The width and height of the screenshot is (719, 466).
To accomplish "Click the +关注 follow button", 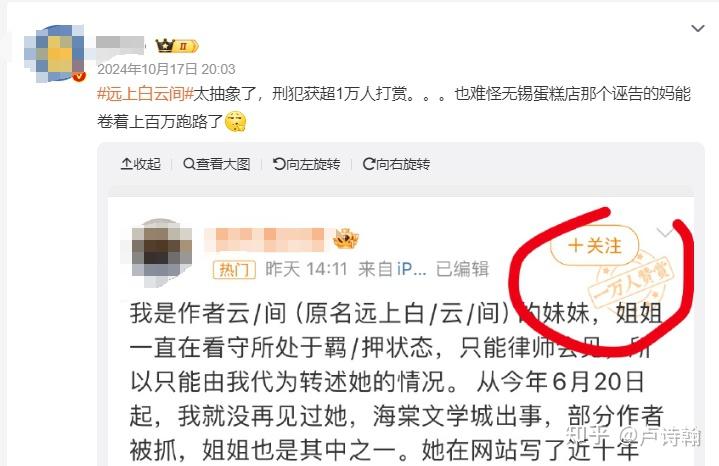I will point(594,246).
